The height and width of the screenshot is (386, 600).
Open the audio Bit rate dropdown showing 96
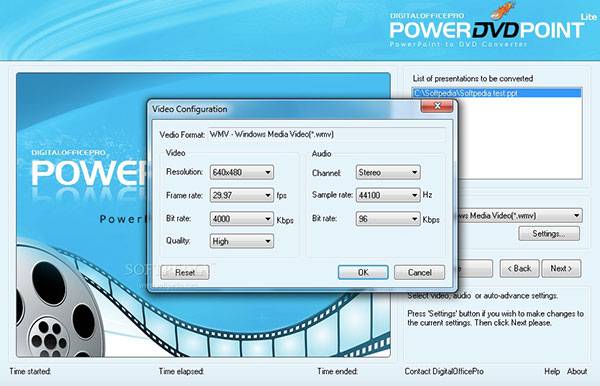pos(388,219)
